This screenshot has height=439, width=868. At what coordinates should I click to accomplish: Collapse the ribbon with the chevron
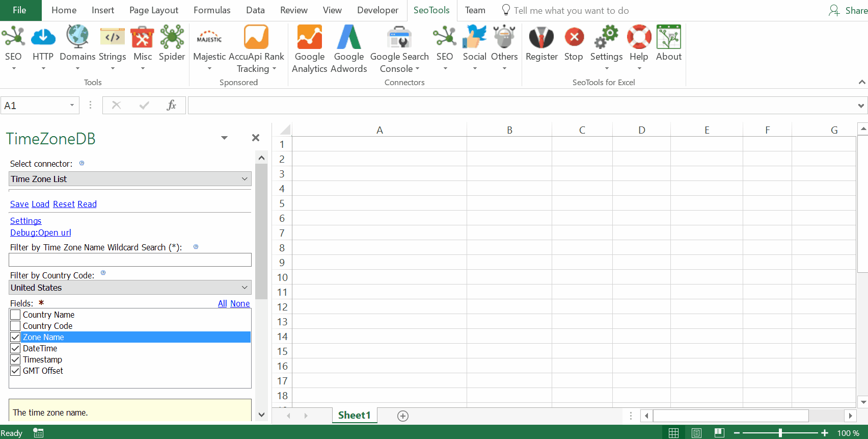(x=861, y=82)
